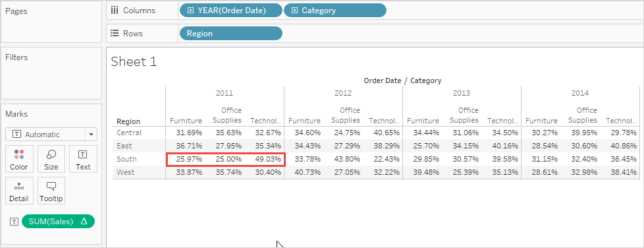The width and height of the screenshot is (644, 248).
Task: Select the 2012 column header
Action: point(343,94)
